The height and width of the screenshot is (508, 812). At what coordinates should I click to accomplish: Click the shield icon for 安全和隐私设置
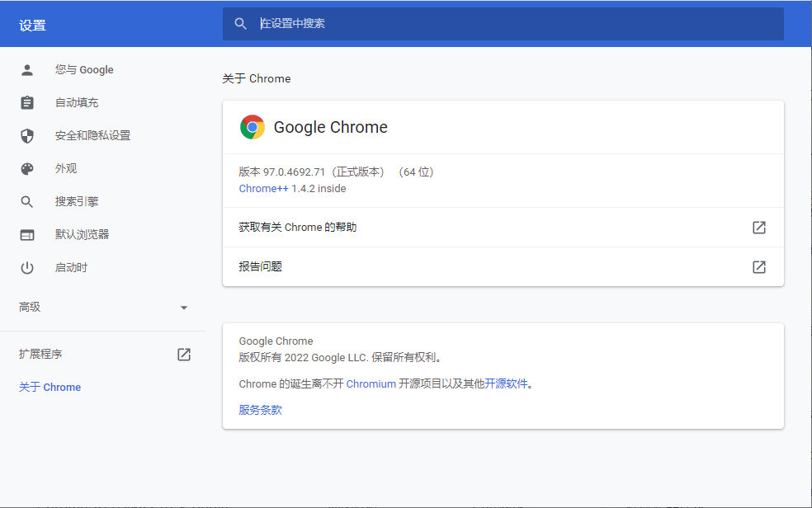coord(27,135)
